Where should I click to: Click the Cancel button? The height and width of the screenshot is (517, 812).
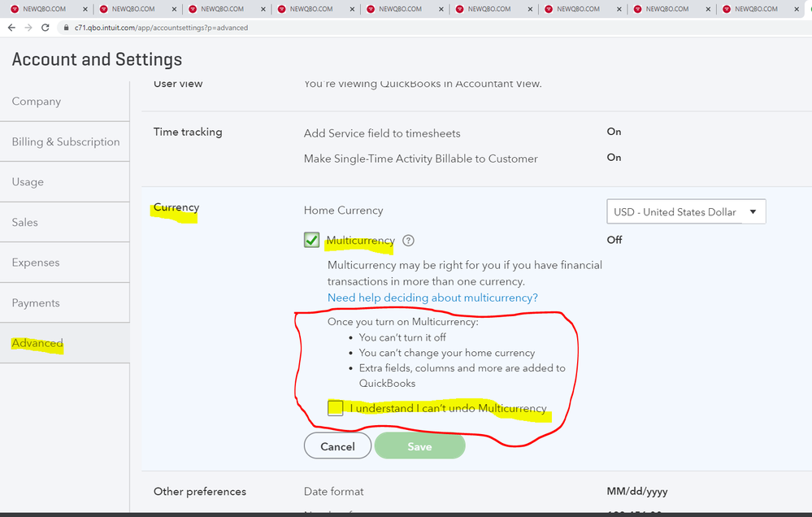(337, 446)
